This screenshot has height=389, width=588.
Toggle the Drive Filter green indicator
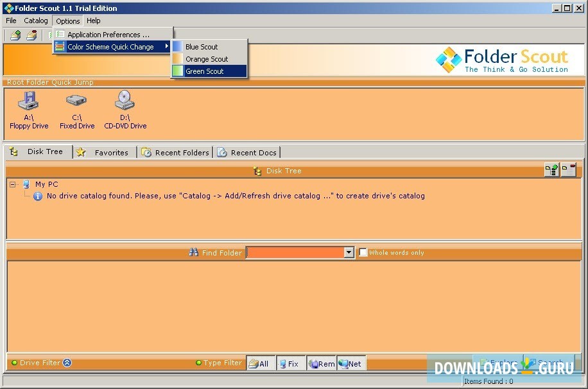(14, 363)
